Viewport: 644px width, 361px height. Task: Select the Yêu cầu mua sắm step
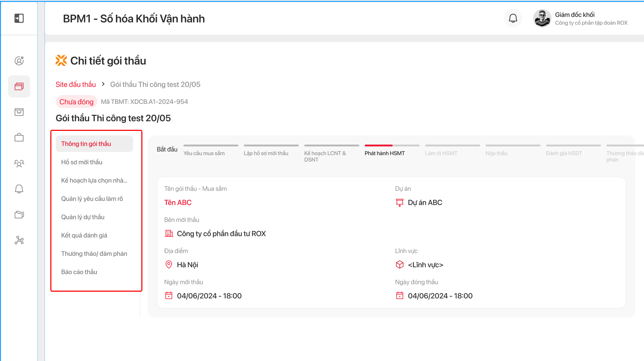tap(204, 153)
